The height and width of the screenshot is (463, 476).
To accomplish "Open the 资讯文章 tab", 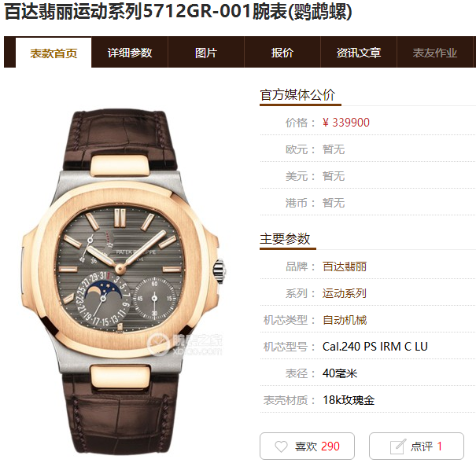I will point(359,53).
